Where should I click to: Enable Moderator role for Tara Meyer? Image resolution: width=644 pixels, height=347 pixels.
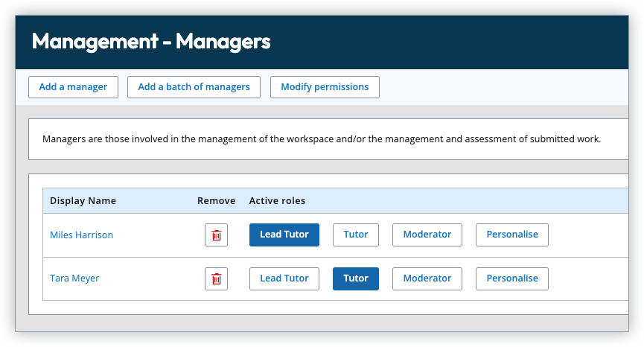pos(427,278)
